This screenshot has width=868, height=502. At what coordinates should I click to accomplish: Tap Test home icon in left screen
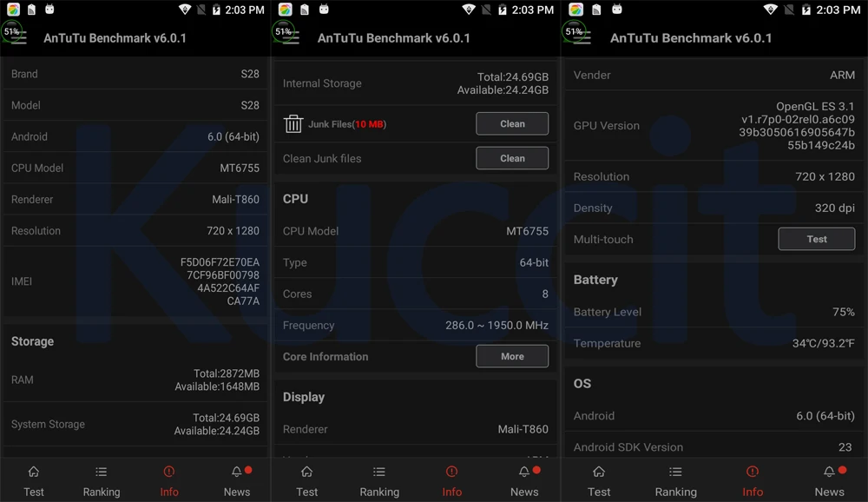(34, 472)
